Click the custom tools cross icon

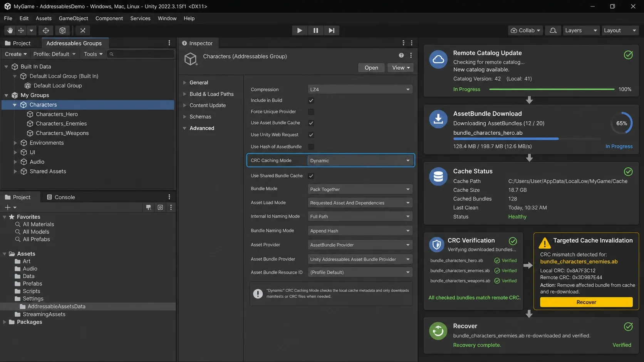point(82,30)
